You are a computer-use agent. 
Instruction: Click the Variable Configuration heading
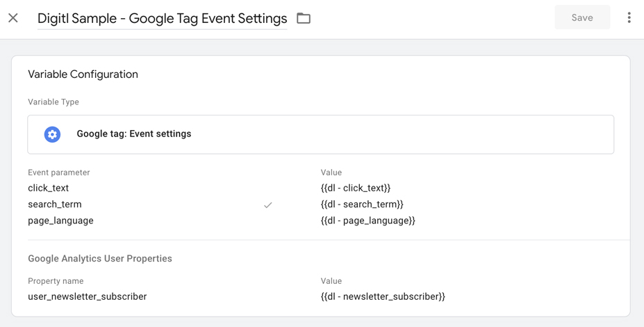point(83,74)
